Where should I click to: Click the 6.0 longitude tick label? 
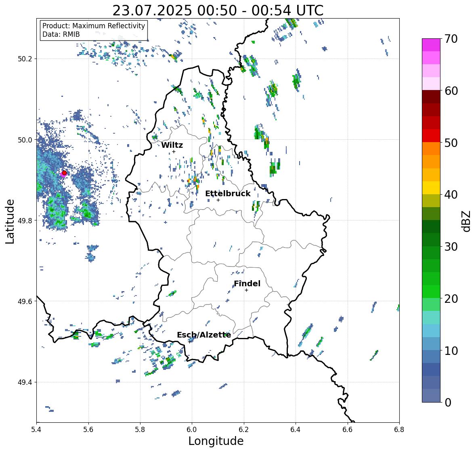tap(192, 430)
